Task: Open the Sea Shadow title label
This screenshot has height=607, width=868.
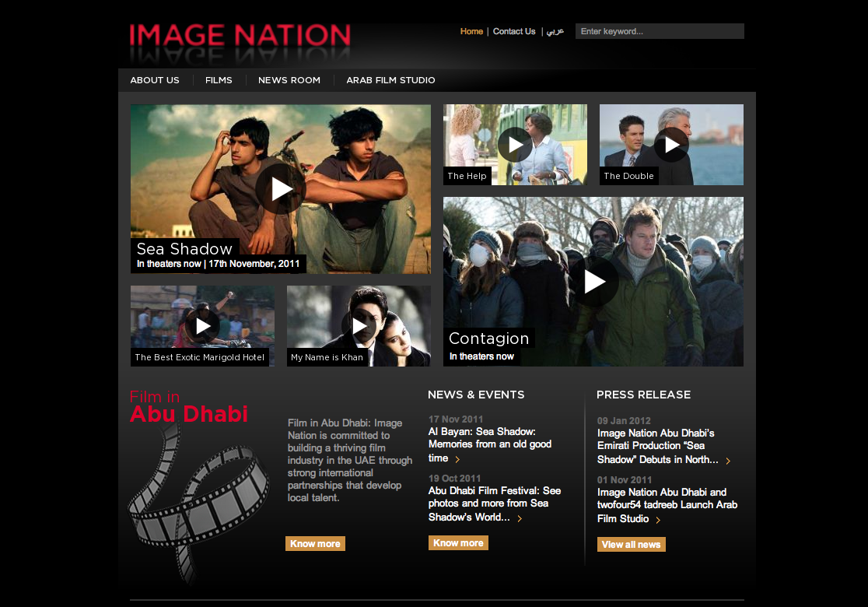Action: point(184,249)
